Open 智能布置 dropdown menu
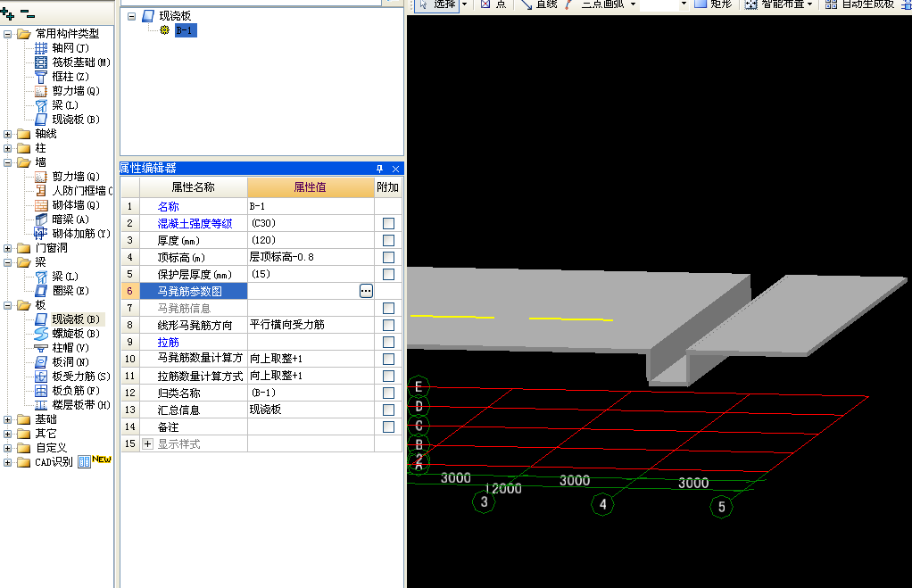This screenshot has height=588, width=912. click(809, 4)
